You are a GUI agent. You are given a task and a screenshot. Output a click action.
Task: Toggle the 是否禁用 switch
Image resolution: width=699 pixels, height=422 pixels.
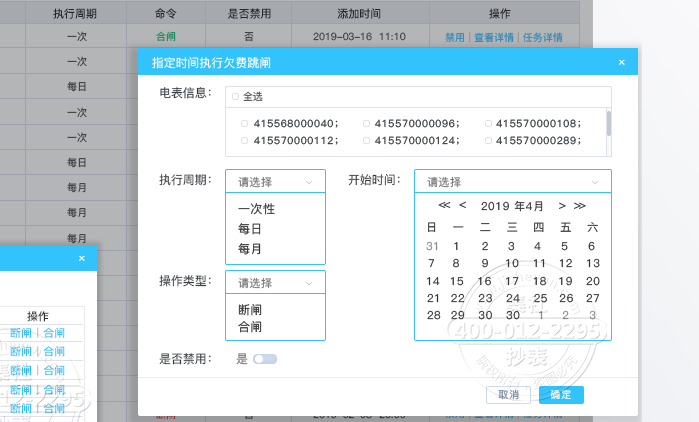tap(265, 358)
